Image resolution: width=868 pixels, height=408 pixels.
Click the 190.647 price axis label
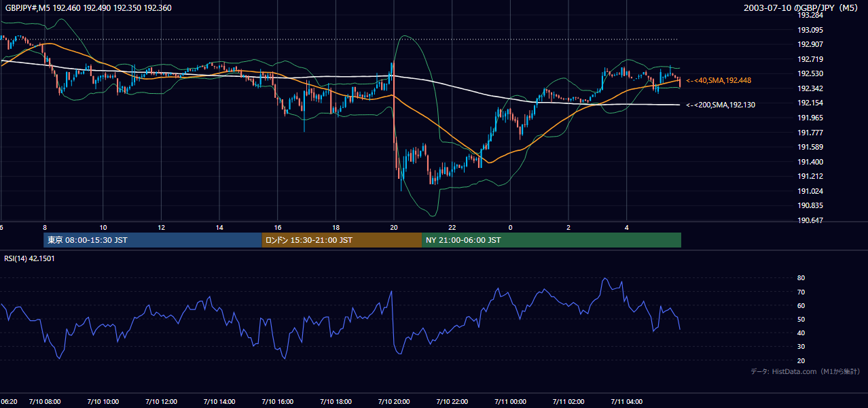click(x=810, y=220)
